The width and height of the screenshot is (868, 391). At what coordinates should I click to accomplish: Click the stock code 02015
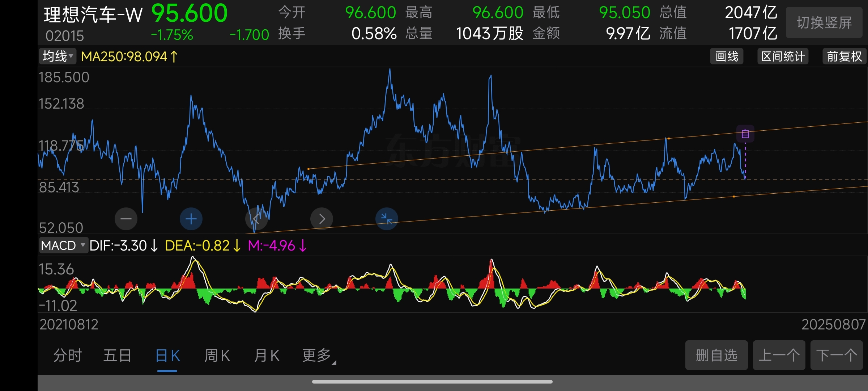[x=64, y=36]
